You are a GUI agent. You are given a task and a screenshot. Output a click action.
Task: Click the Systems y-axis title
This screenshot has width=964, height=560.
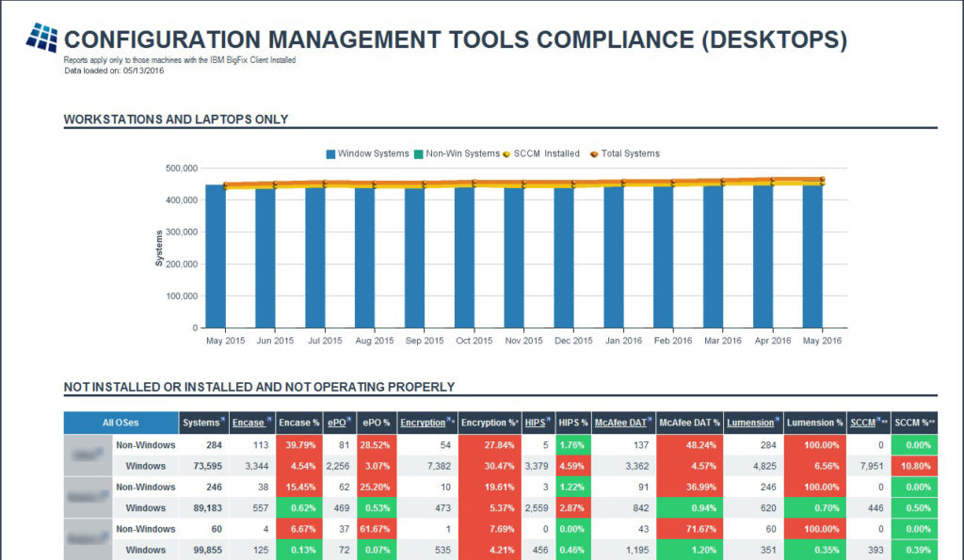click(159, 248)
